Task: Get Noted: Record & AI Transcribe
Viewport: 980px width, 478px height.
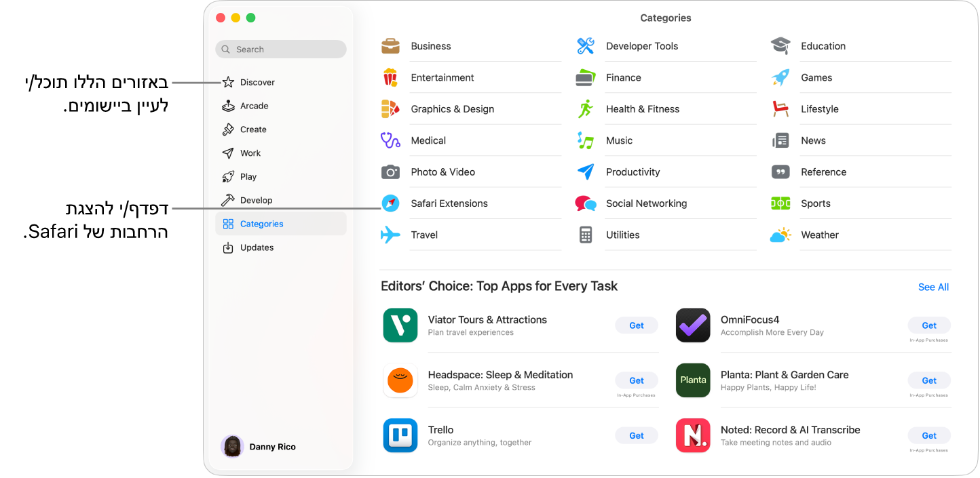Action: coord(929,436)
